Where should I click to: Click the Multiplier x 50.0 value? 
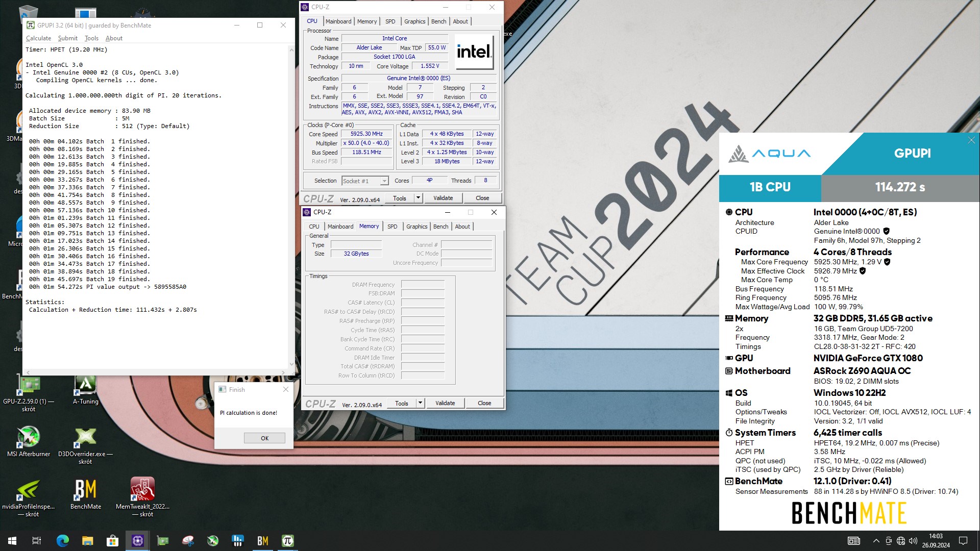coord(366,143)
